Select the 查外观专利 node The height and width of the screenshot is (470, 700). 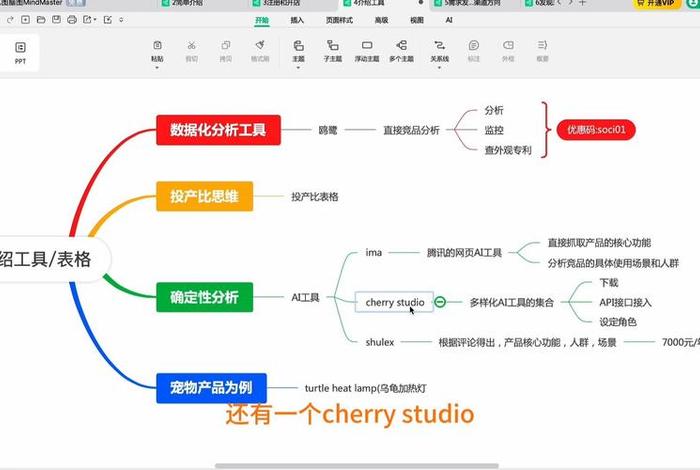[508, 150]
